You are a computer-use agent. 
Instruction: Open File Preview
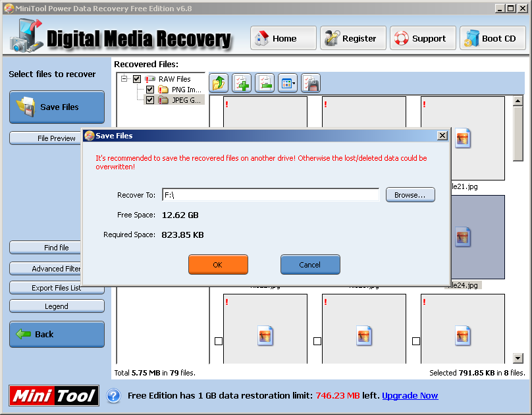(x=46, y=138)
